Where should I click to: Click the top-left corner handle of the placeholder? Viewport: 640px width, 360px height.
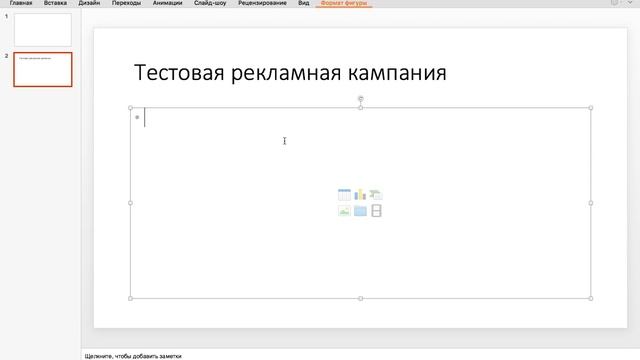click(x=130, y=108)
